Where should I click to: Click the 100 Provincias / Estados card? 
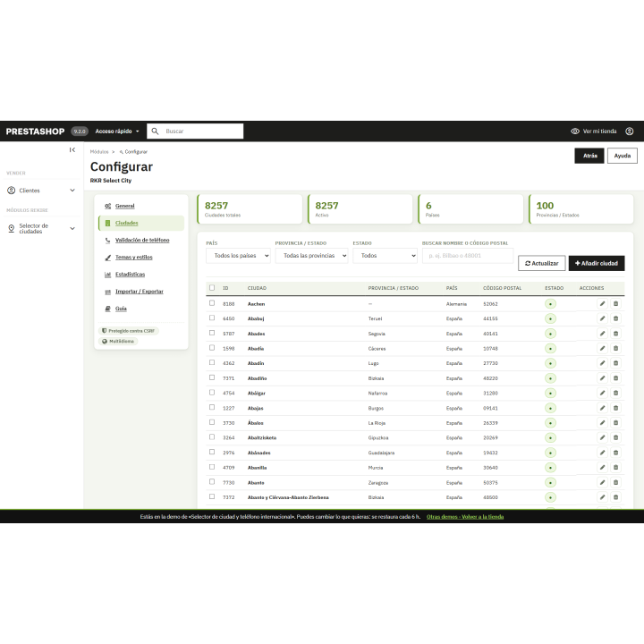(x=580, y=209)
